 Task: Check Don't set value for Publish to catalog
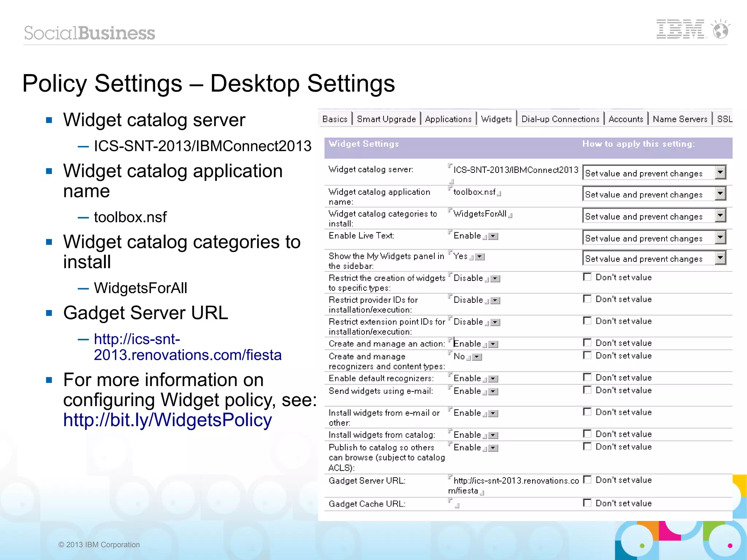pos(587,447)
